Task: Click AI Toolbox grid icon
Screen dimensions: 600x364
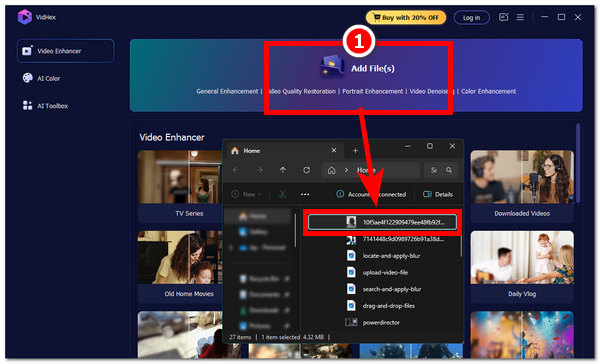Action: [28, 106]
